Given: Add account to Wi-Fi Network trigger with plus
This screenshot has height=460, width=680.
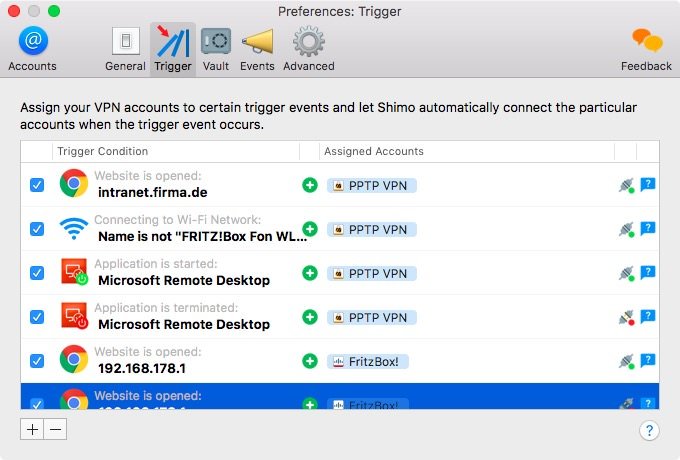Looking at the screenshot, I should point(310,229).
